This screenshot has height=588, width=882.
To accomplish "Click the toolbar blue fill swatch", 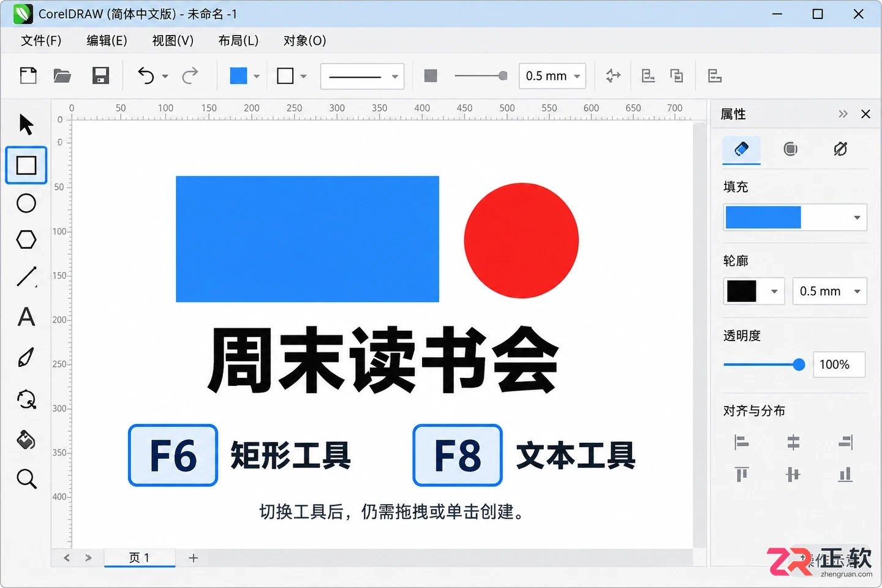I will (238, 76).
